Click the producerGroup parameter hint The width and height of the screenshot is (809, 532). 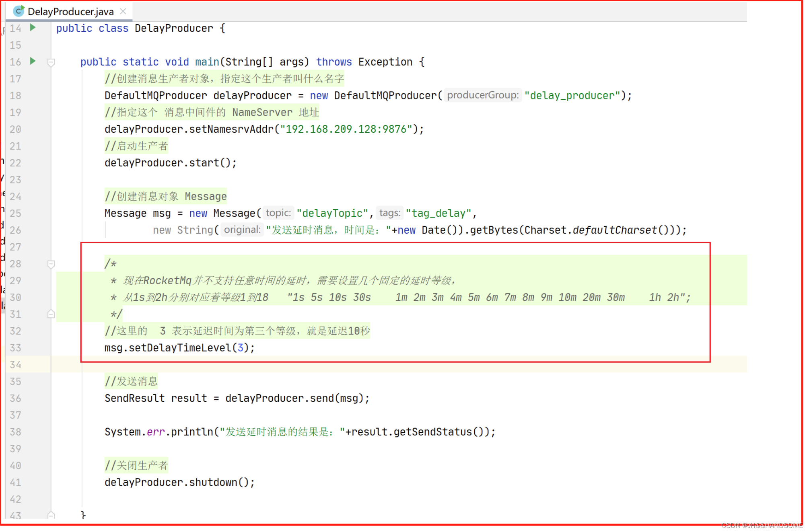pos(483,95)
